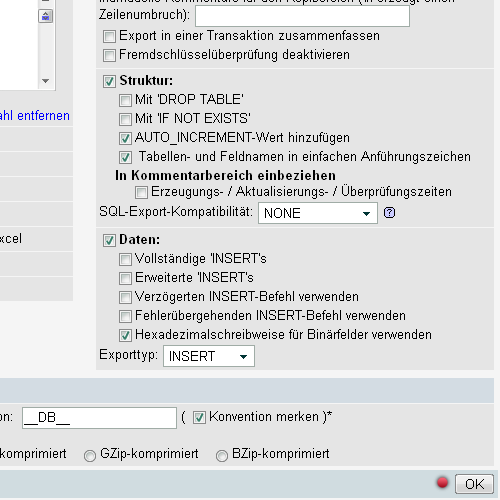This screenshot has width=500, height=500.
Task: Click the 'entfernen' link
Action: [x=43, y=116]
